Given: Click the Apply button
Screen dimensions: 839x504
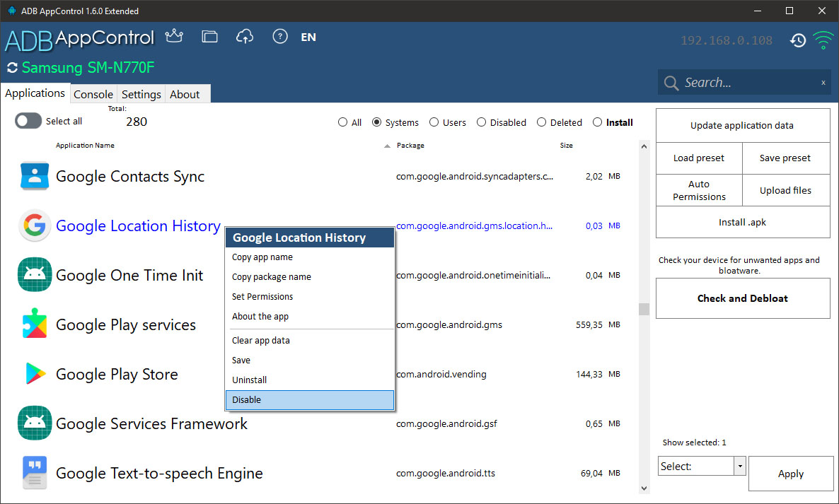Looking at the screenshot, I should click(790, 474).
